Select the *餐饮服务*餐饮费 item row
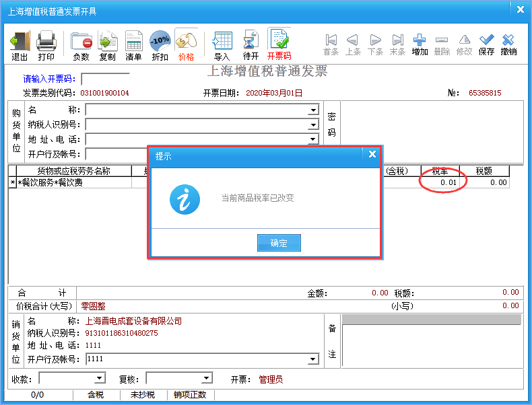532x405 pixels. [73, 183]
